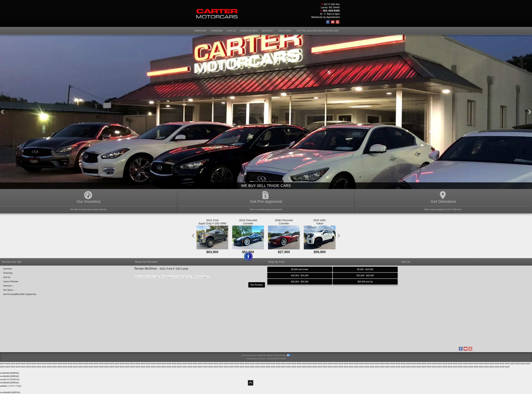Open the 2021 Ford Super Duty F-250 thumbnail
The image size is (532, 394).
pos(212,238)
